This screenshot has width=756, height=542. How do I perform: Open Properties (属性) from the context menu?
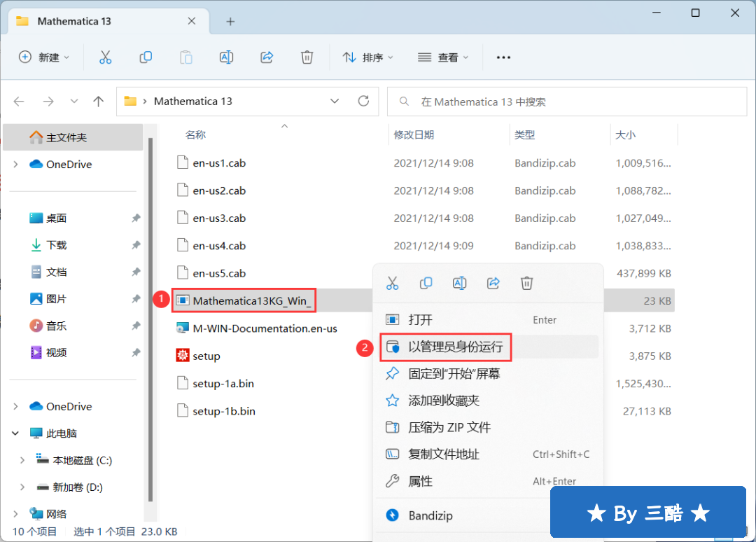[489, 481]
